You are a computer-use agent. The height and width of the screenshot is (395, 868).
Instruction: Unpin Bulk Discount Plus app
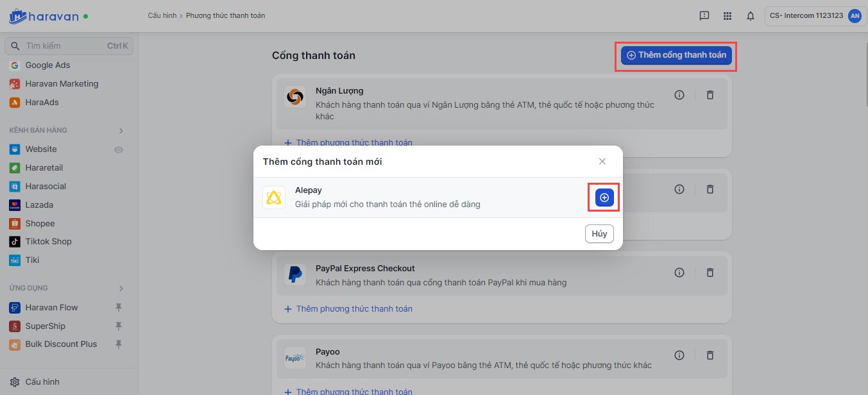(119, 344)
